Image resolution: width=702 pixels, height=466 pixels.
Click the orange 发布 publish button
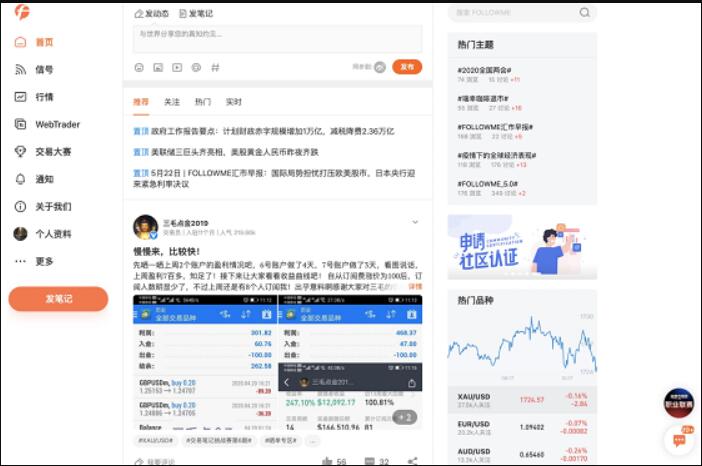click(407, 67)
